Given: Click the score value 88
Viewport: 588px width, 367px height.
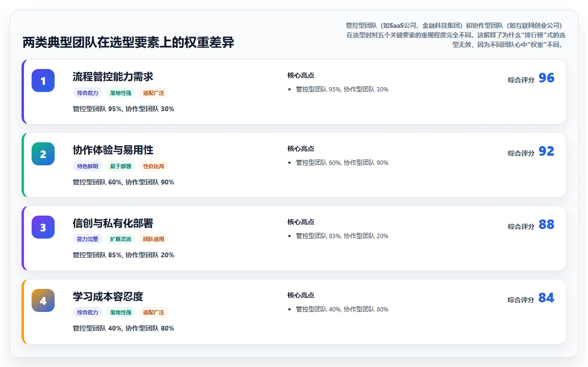Looking at the screenshot, I should (x=546, y=225).
